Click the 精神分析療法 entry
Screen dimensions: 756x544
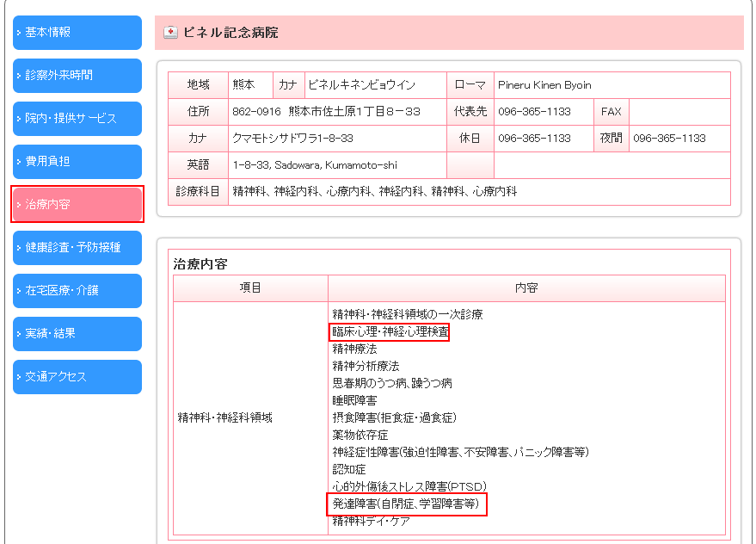point(366,367)
